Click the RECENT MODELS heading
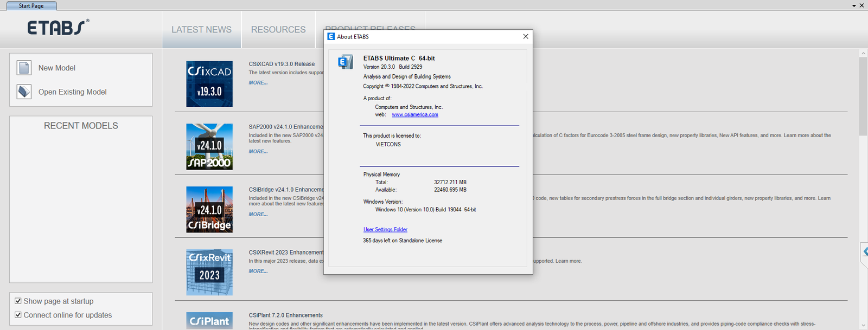 pyautogui.click(x=81, y=126)
